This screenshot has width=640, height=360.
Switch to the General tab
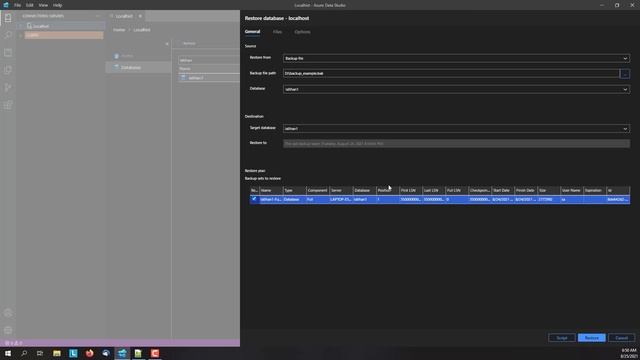(252, 31)
